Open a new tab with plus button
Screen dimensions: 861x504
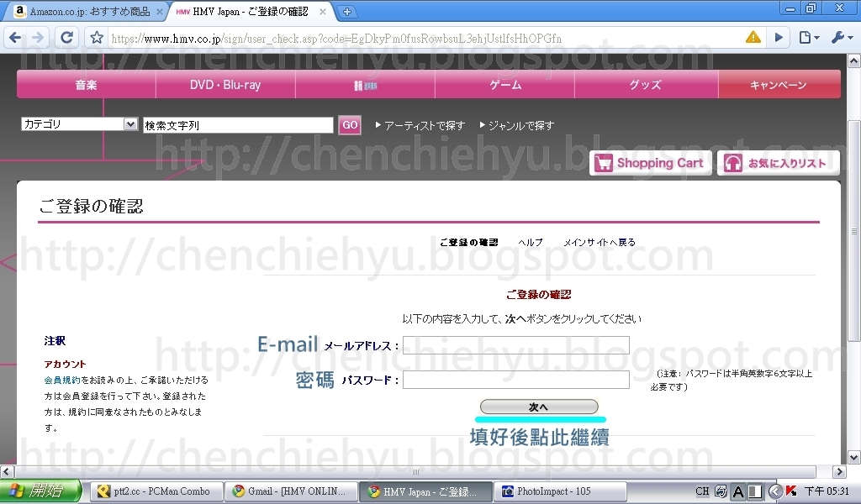tap(347, 11)
